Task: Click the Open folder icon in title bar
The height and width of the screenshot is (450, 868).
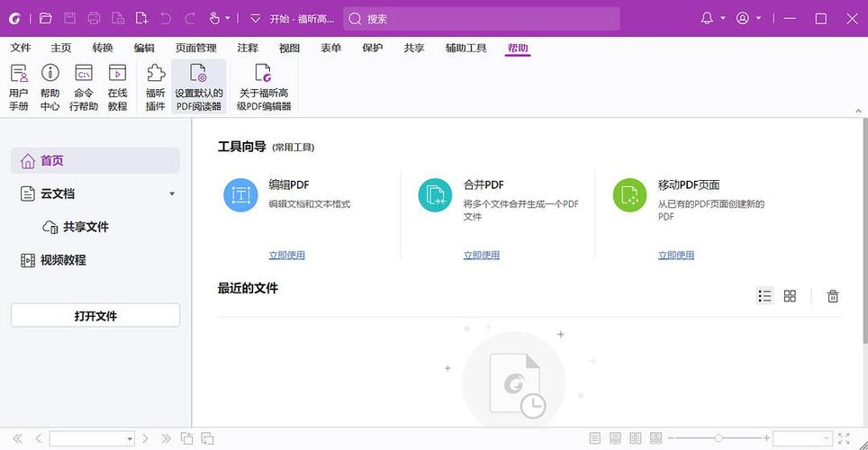Action: coord(46,18)
